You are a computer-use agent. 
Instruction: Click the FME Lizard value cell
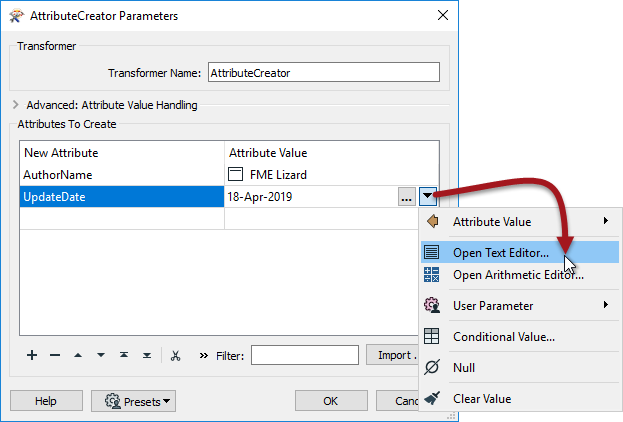pos(332,174)
